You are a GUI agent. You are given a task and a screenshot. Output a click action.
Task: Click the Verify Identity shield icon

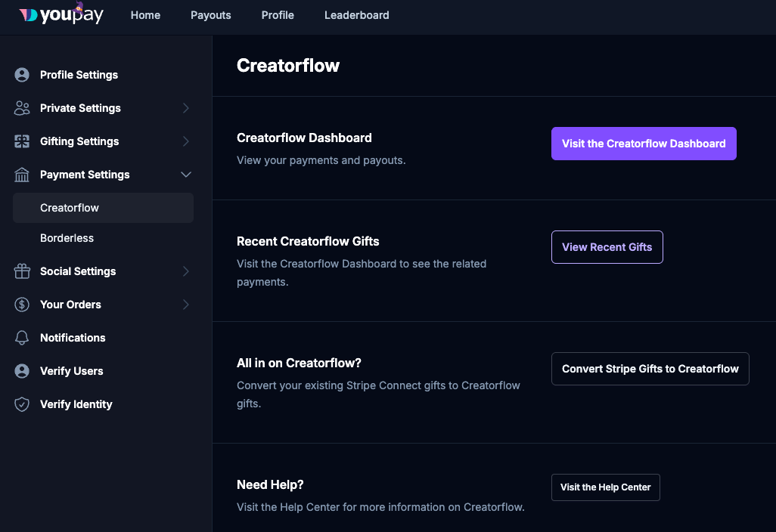[x=22, y=404]
